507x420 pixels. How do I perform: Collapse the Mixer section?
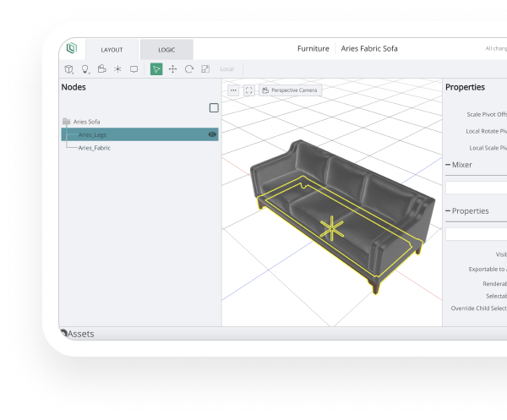tap(449, 165)
